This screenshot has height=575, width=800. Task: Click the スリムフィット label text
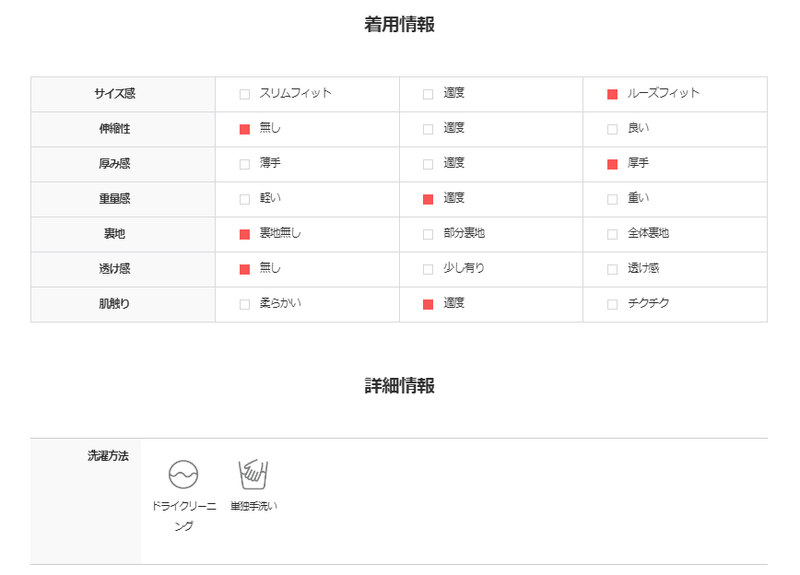[295, 93]
